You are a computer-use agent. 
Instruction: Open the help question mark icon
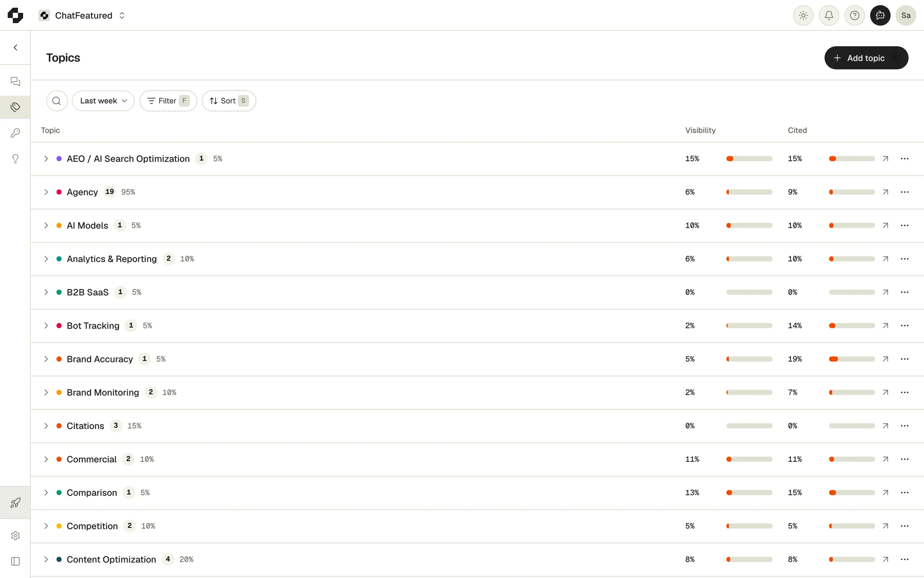pyautogui.click(x=854, y=15)
